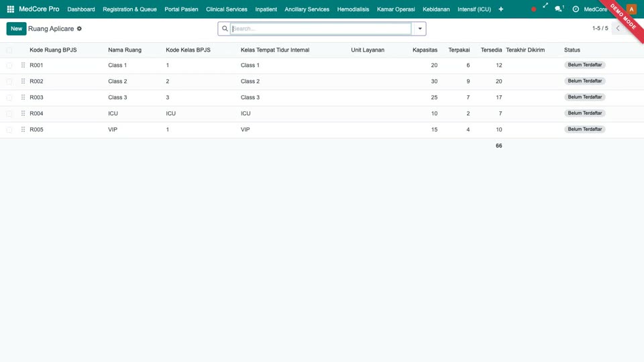Sort by Kode Ruang BPJS column
Image resolution: width=644 pixels, height=362 pixels.
tap(53, 50)
